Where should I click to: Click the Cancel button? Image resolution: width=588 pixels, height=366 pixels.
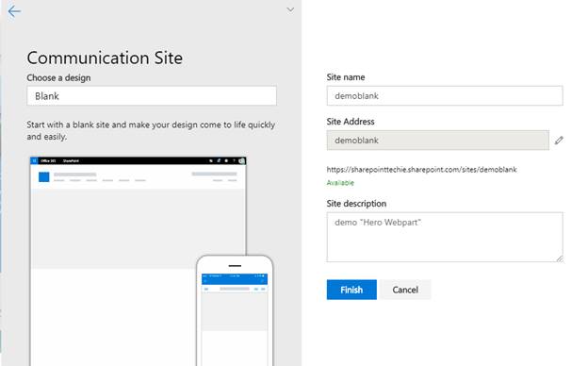[405, 290]
